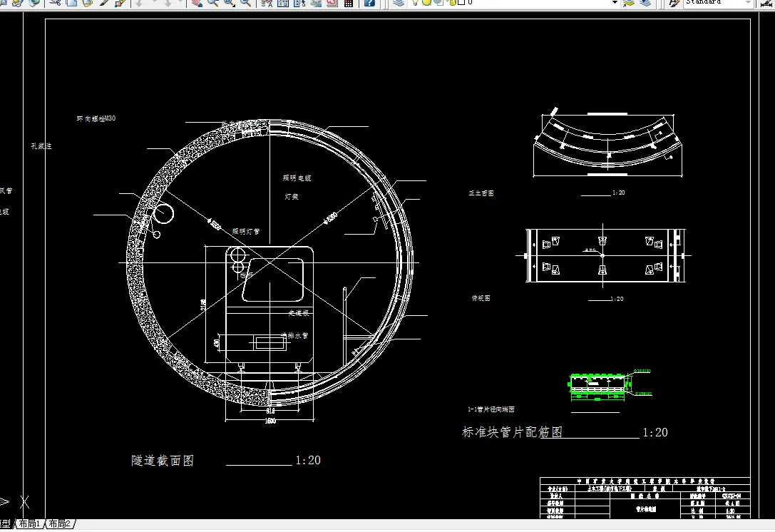Switch to the 布局1 layout tab
This screenshot has height=532, width=775.
coord(30,523)
